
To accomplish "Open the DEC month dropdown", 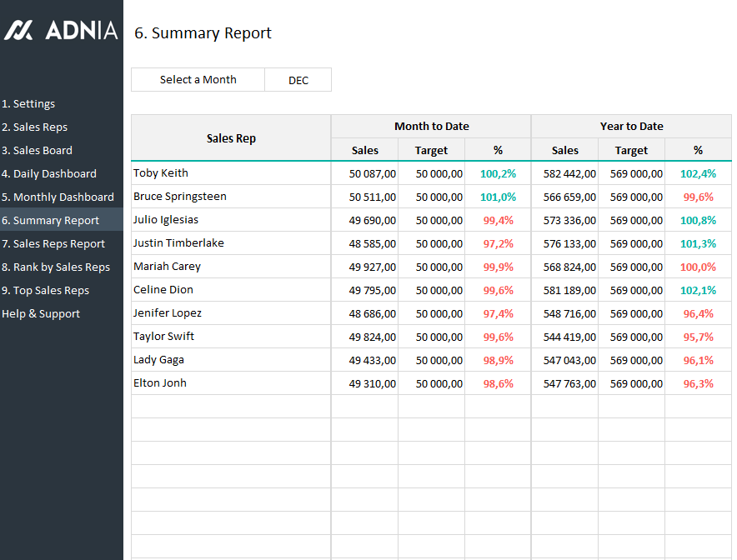I will [x=298, y=80].
